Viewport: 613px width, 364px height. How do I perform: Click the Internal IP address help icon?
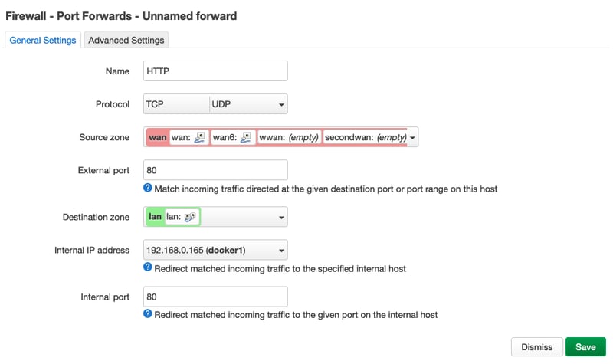[x=148, y=267]
